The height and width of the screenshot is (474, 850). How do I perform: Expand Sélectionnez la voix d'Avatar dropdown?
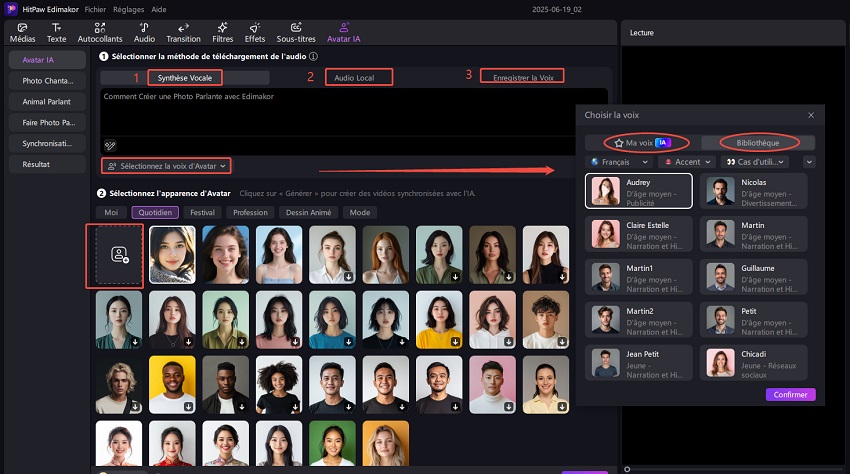(x=166, y=166)
